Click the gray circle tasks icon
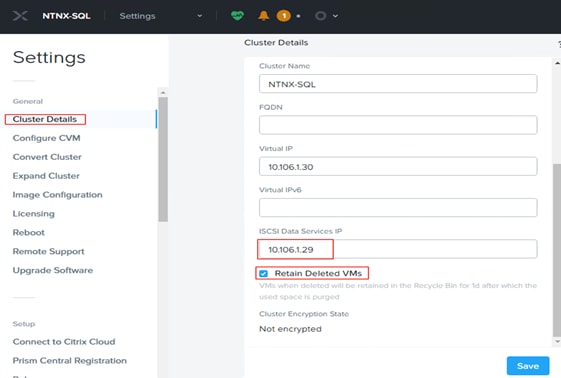The width and height of the screenshot is (561, 378). pos(321,16)
